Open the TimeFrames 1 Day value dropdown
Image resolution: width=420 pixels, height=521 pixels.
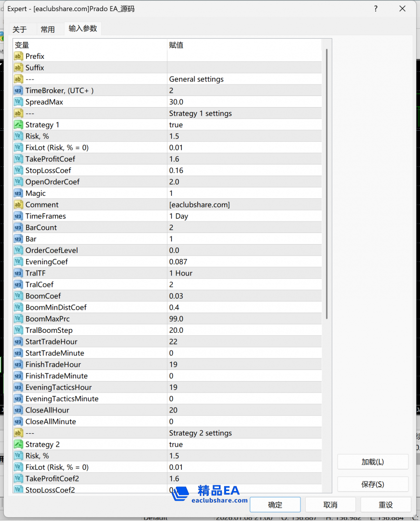point(244,216)
